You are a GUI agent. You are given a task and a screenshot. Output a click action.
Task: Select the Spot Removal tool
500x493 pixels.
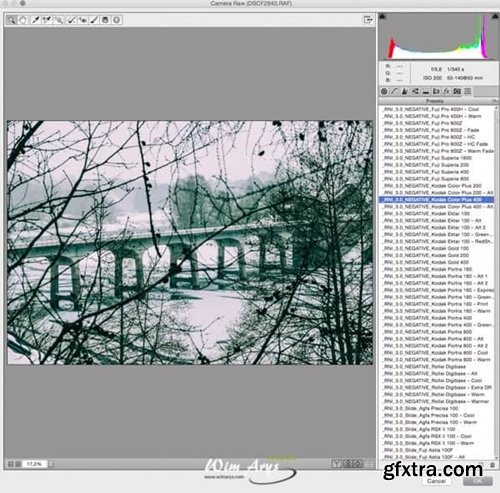pos(71,20)
